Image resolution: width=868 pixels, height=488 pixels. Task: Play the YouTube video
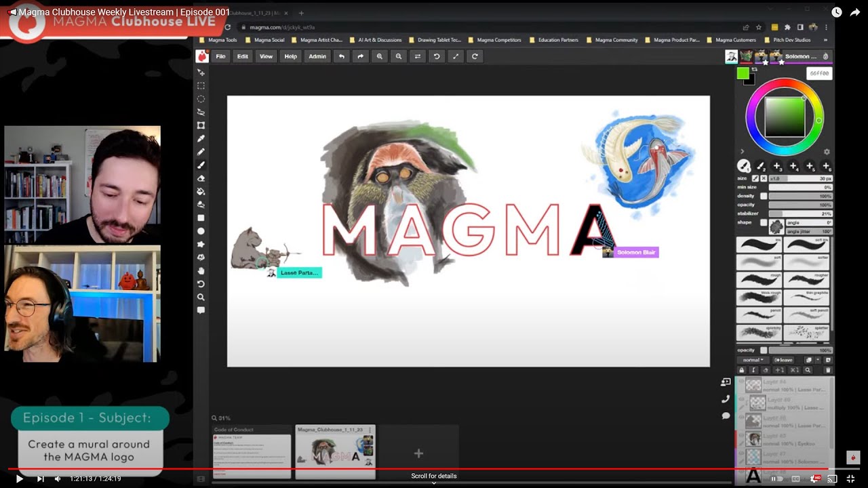20,479
